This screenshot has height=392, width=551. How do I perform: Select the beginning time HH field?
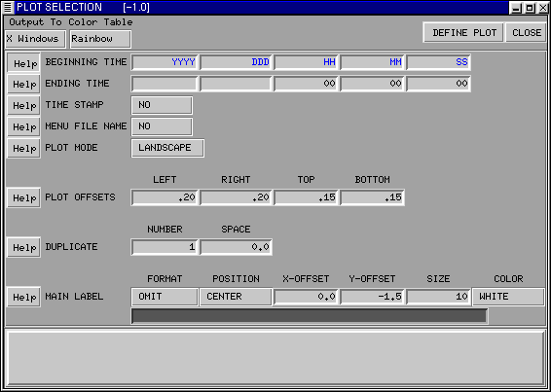pos(306,62)
